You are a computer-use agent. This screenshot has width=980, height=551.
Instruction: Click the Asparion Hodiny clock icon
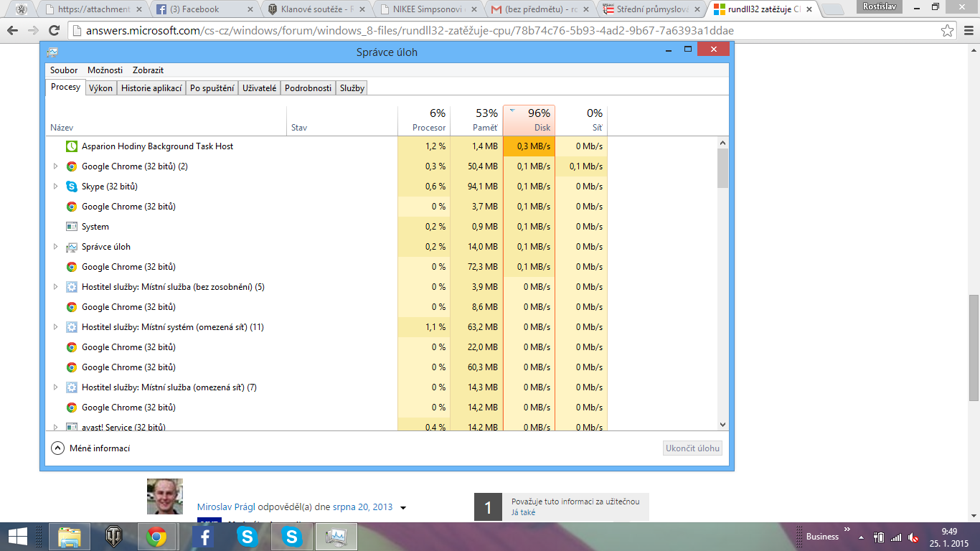click(x=72, y=146)
